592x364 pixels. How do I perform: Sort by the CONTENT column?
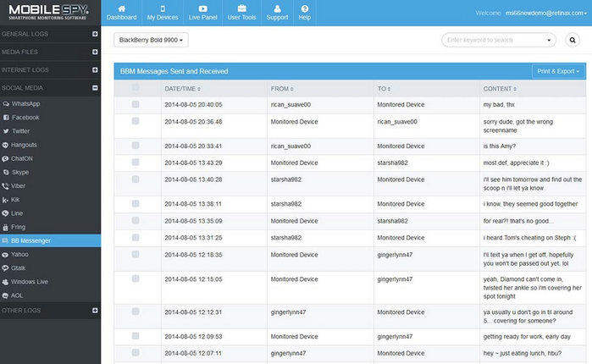[x=500, y=89]
